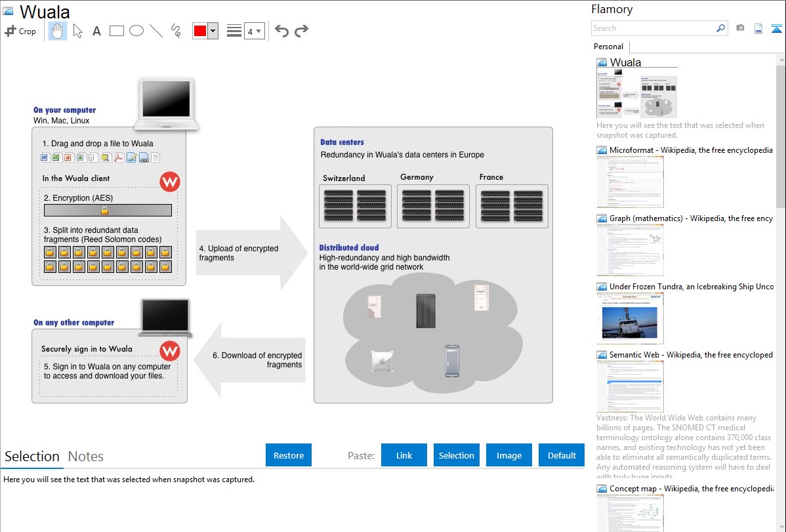This screenshot has height=532, width=786.
Task: Click the "Flamory" panel heading
Action: [x=611, y=9]
